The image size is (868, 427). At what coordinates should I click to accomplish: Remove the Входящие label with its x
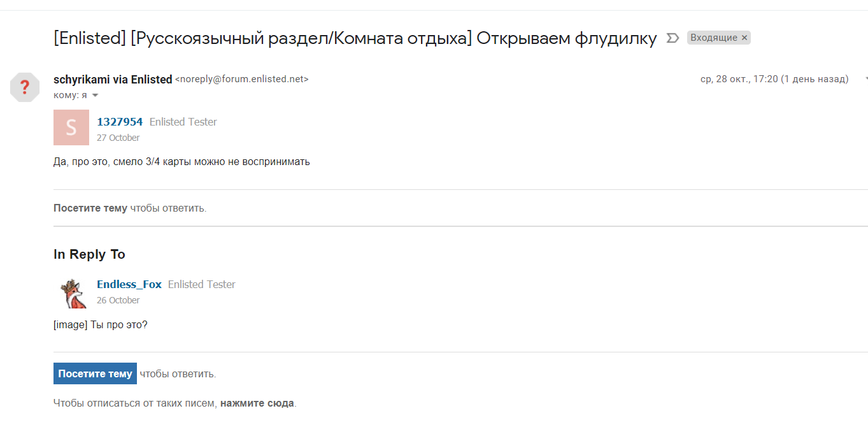coord(744,38)
